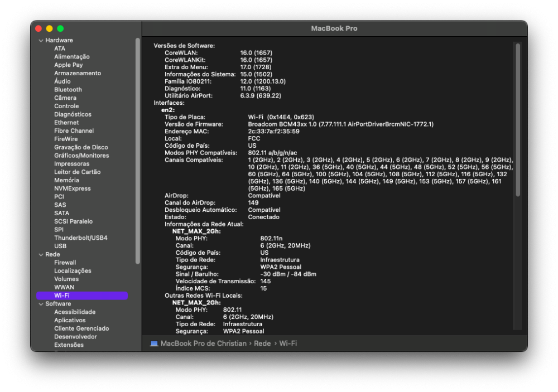Select SPI in the sidebar
The image size is (558, 392).
pyautogui.click(x=59, y=229)
